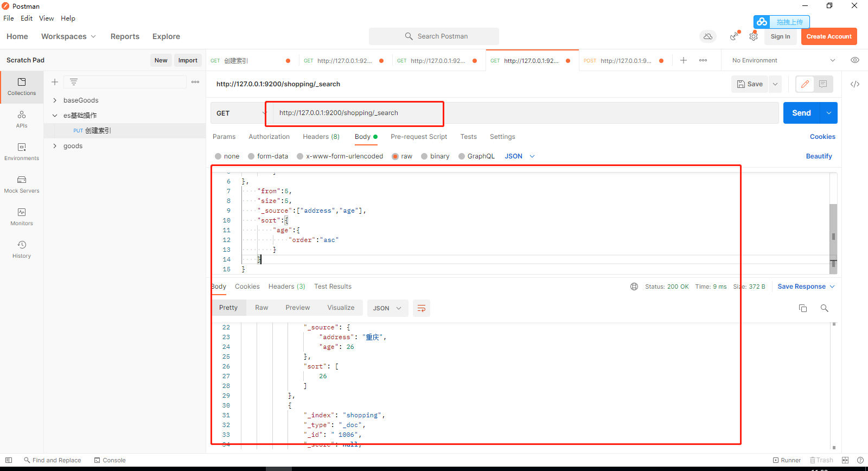Search within the response body

coord(825,308)
